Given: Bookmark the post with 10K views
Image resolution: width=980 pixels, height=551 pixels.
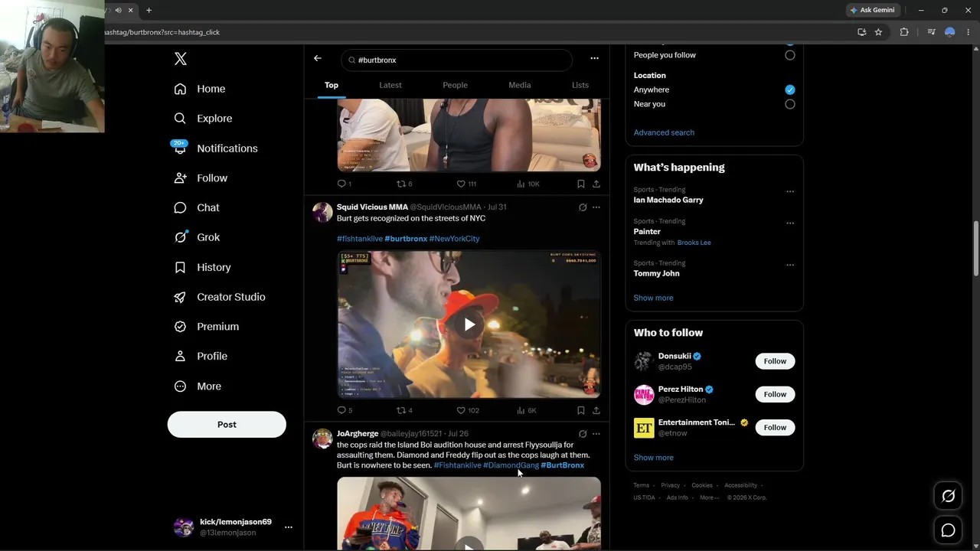Looking at the screenshot, I should 581,184.
